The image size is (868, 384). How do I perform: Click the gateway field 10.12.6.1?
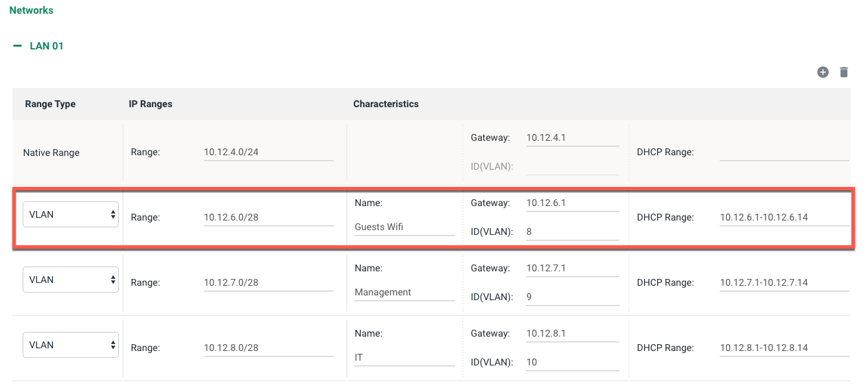tap(572, 203)
